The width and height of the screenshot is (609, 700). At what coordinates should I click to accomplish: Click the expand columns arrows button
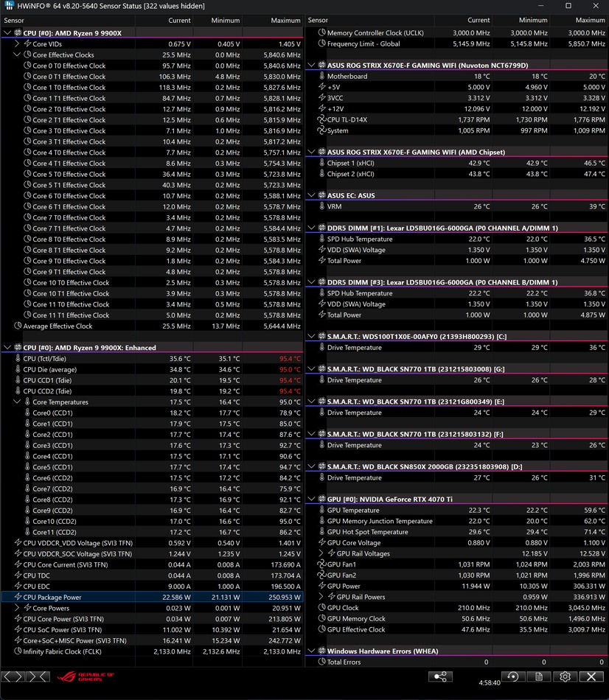click(13, 676)
